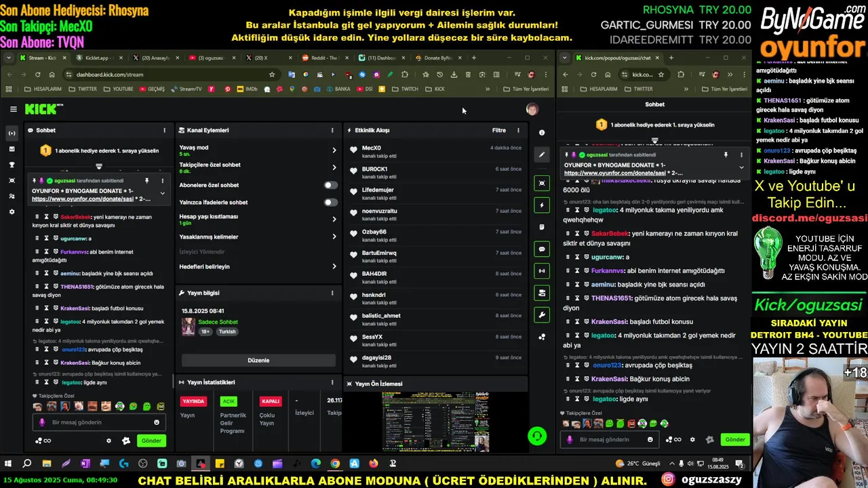Click the Yayın Ön İzlemesi preview thumbnail

point(435,421)
